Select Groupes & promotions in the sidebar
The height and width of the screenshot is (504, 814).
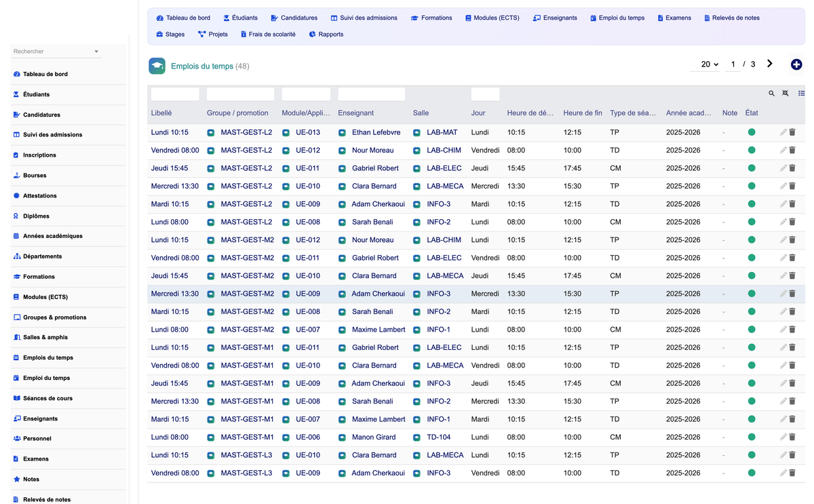(x=55, y=317)
